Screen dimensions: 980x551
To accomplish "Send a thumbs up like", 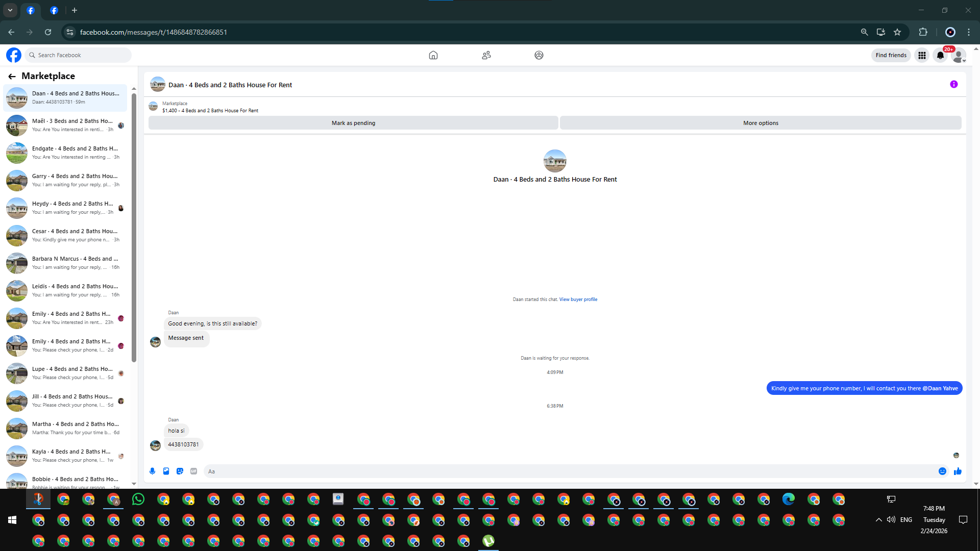I will (x=958, y=471).
